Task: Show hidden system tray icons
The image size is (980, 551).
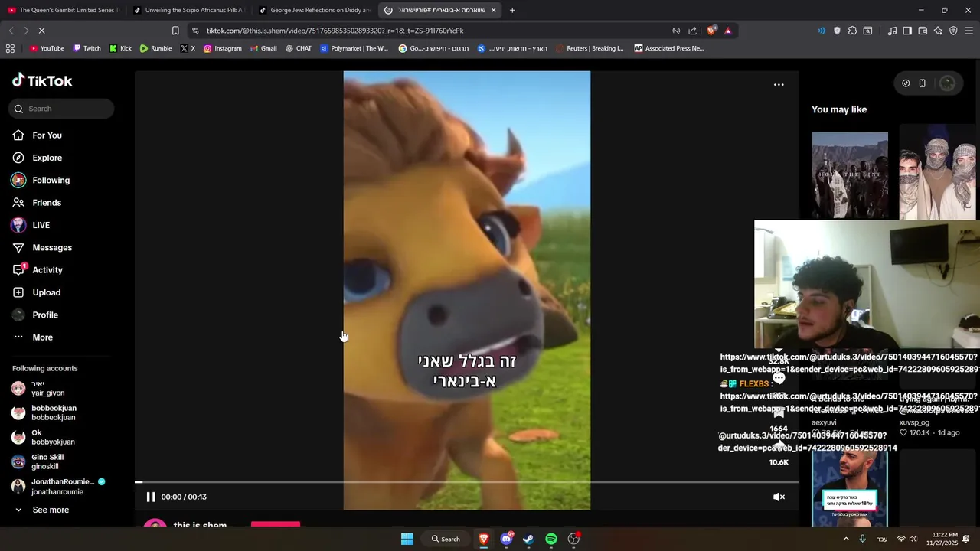Action: point(846,539)
